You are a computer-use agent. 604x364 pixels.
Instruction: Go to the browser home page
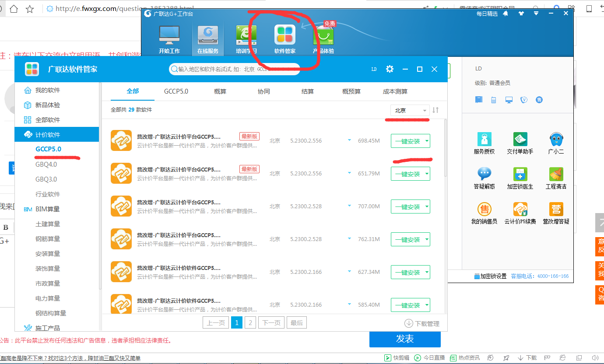(14, 9)
